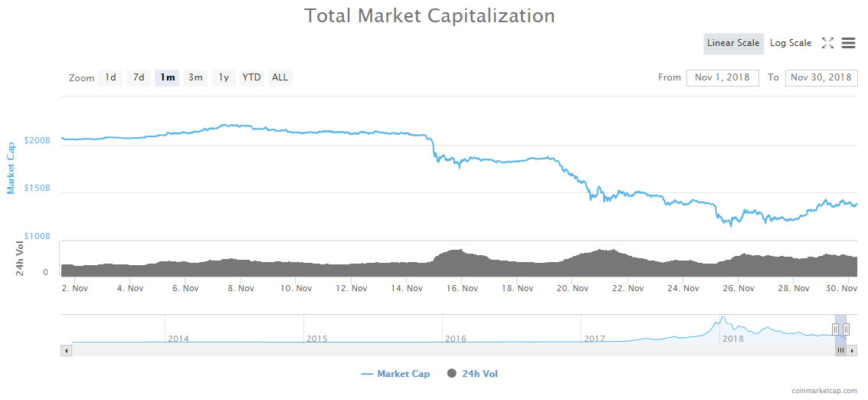Click the navigator scrollbar right arrow
Screen dimensions: 868x400
(x=853, y=350)
